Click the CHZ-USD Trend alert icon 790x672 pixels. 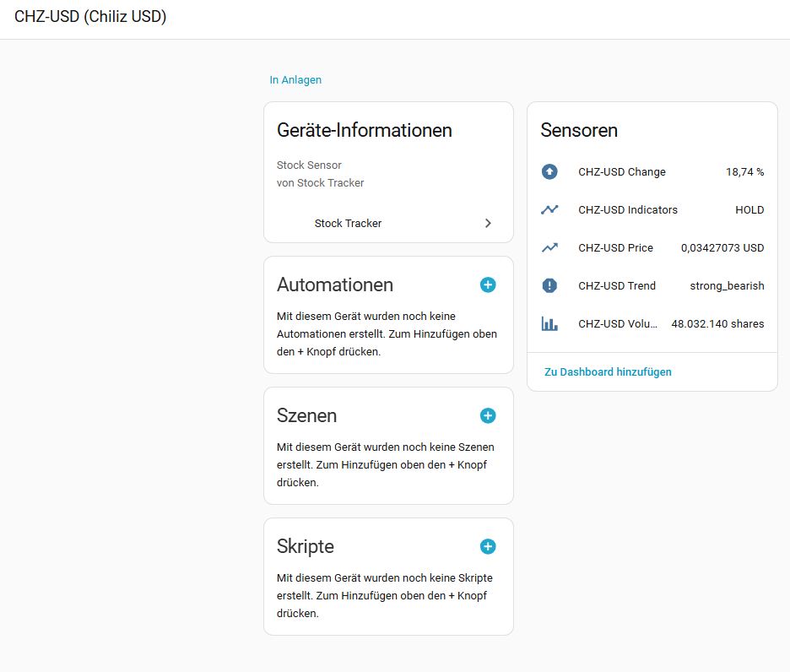click(x=549, y=286)
